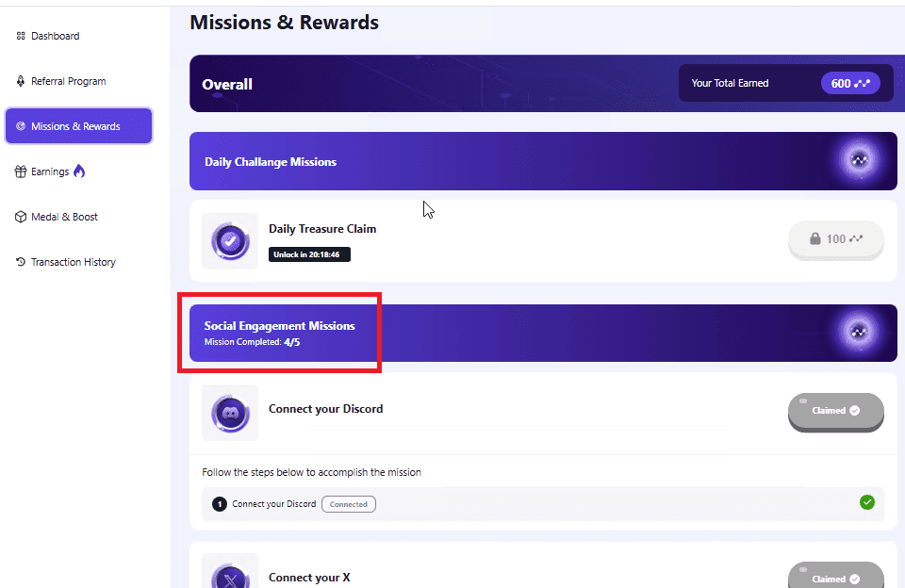Click the glowing orb on Daily Challange banner
Screen dimensions: 905x588
point(859,160)
